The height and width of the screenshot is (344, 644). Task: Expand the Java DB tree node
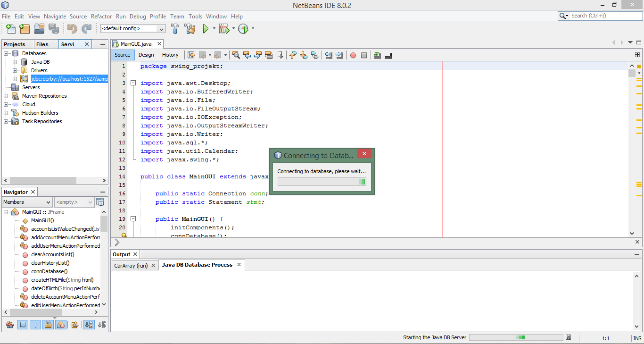(x=15, y=62)
